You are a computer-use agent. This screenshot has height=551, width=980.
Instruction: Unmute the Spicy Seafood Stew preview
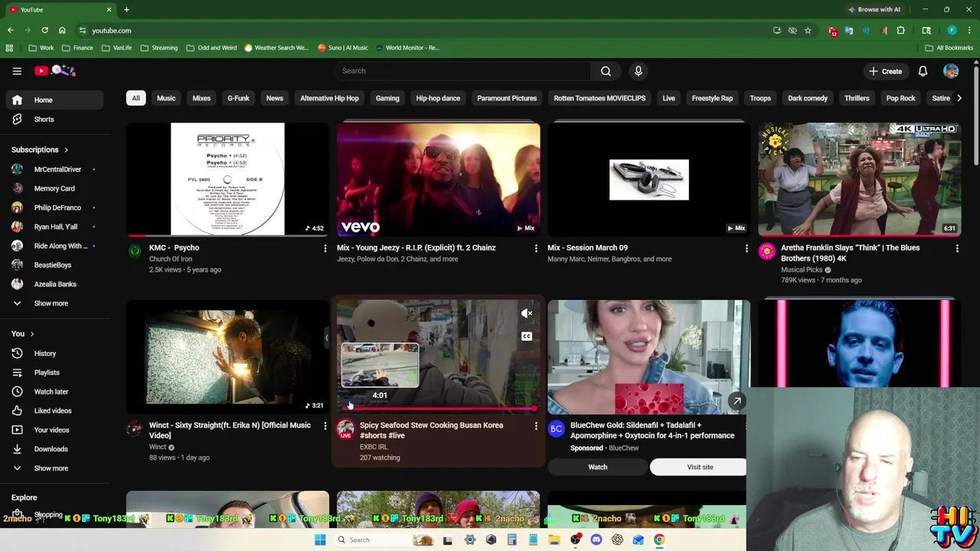527,314
